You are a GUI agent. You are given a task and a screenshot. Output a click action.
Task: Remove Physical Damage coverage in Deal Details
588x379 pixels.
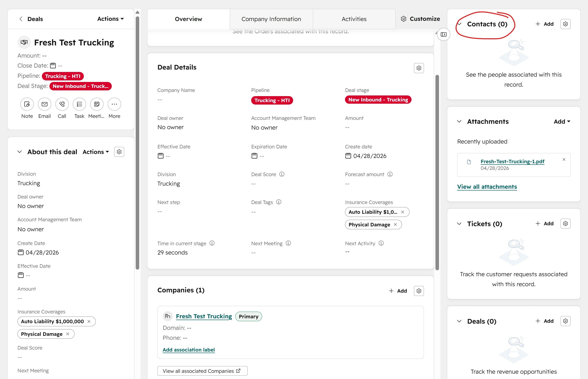click(x=395, y=224)
